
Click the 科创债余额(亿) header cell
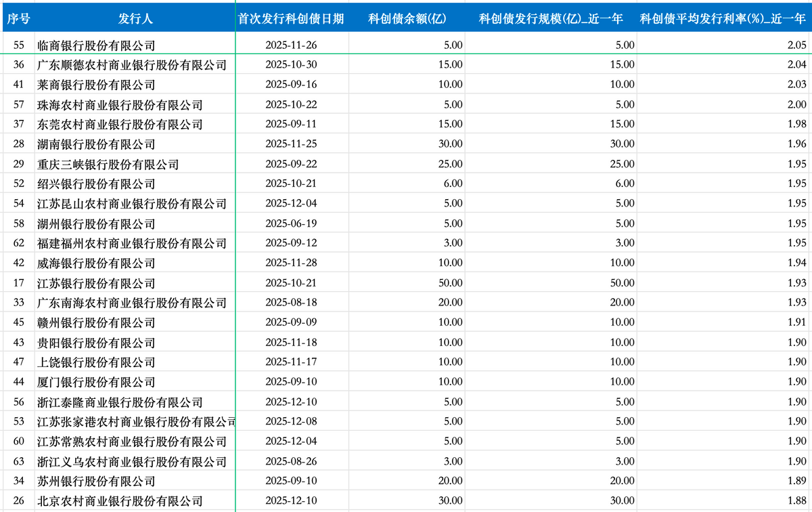(x=407, y=19)
